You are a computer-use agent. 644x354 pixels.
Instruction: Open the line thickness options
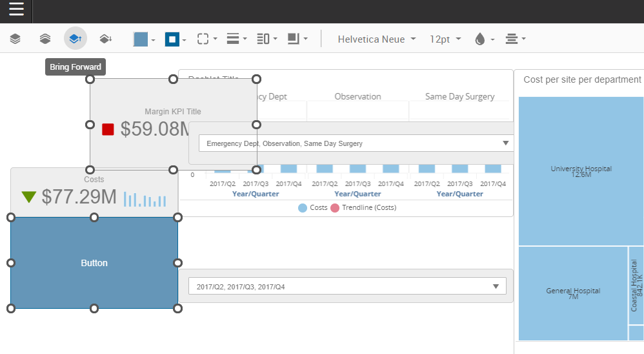(237, 39)
